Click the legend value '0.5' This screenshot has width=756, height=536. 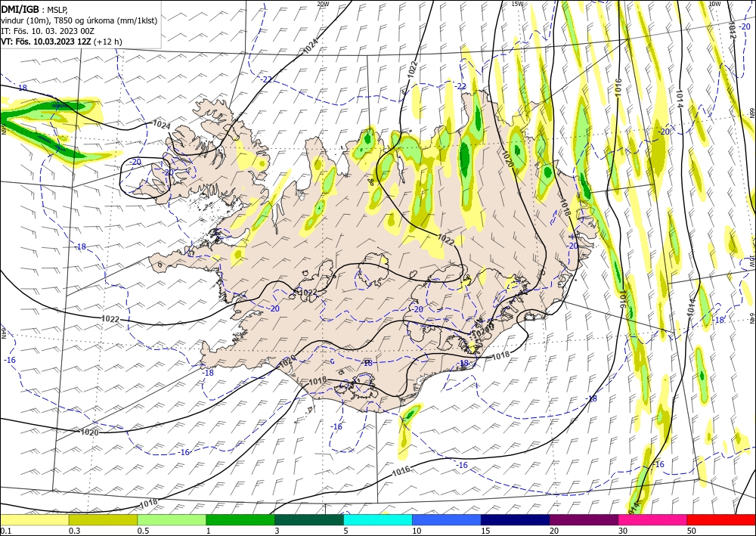tap(143, 531)
